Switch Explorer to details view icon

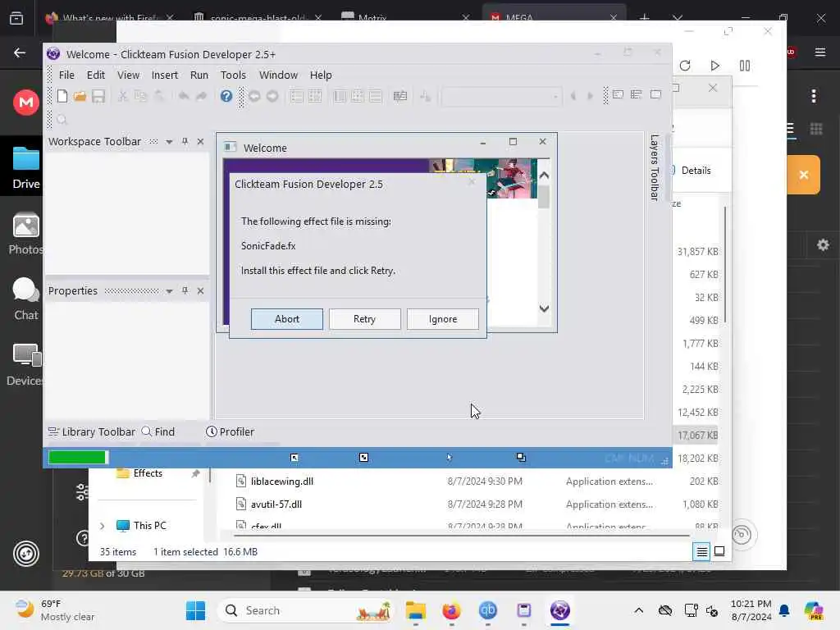[701, 551]
